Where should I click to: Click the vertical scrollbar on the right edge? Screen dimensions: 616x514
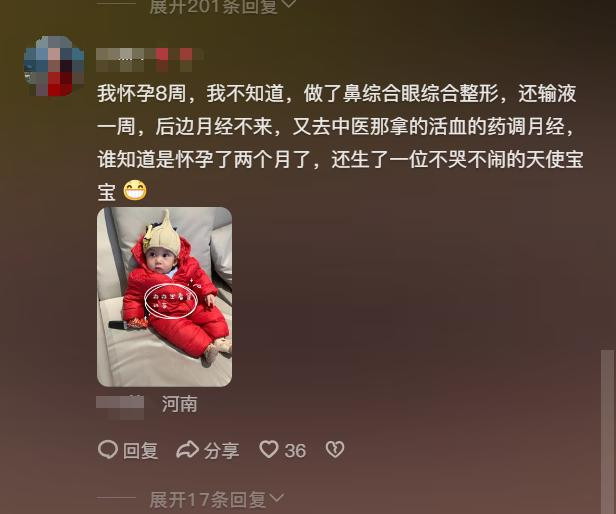click(607, 431)
